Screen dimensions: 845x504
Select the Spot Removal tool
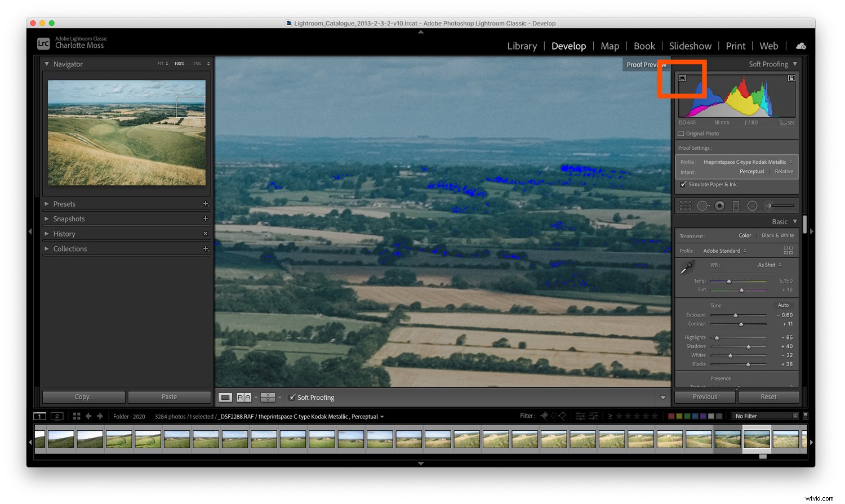tap(703, 206)
